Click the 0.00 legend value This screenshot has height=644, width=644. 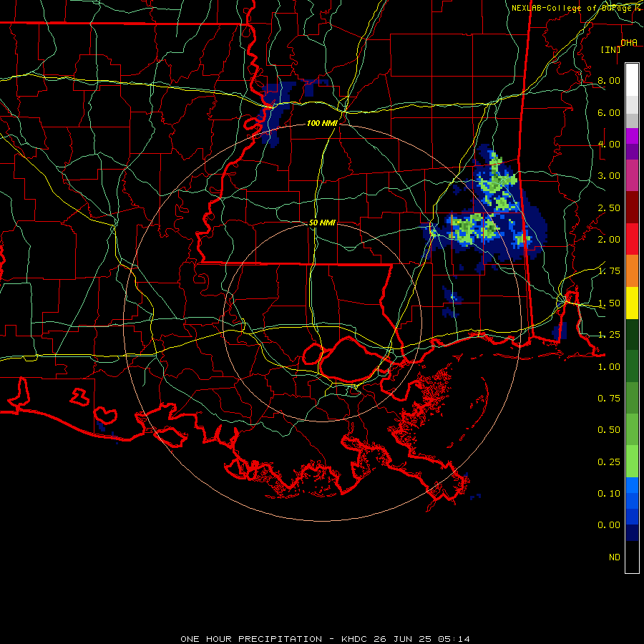(x=609, y=525)
